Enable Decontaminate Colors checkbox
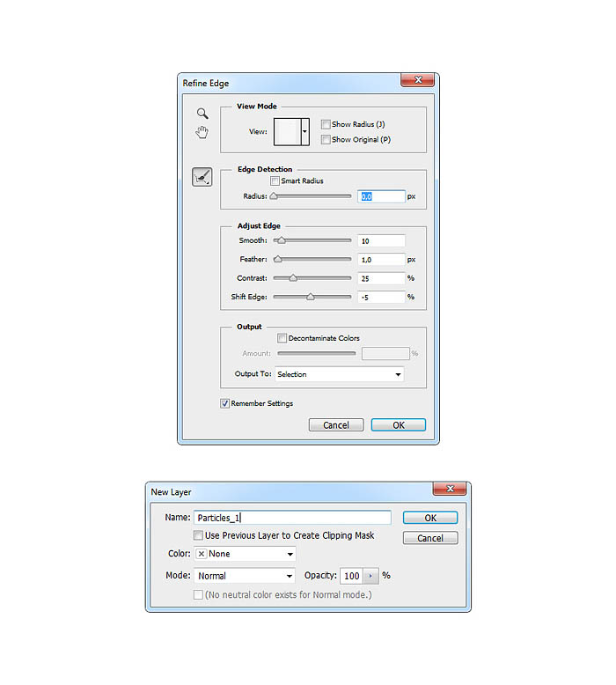This screenshot has height=685, width=616. [282, 338]
